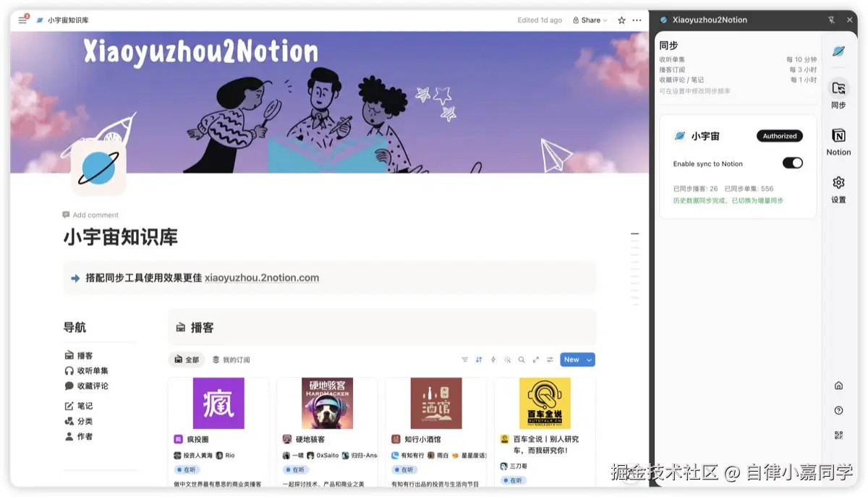Open 设置 settings in extension sidebar

pos(838,189)
